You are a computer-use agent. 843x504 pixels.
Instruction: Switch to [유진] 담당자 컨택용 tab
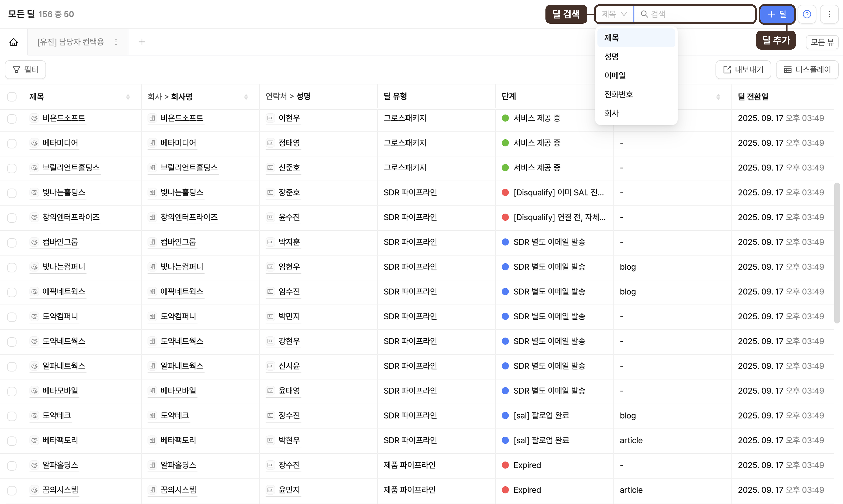71,42
